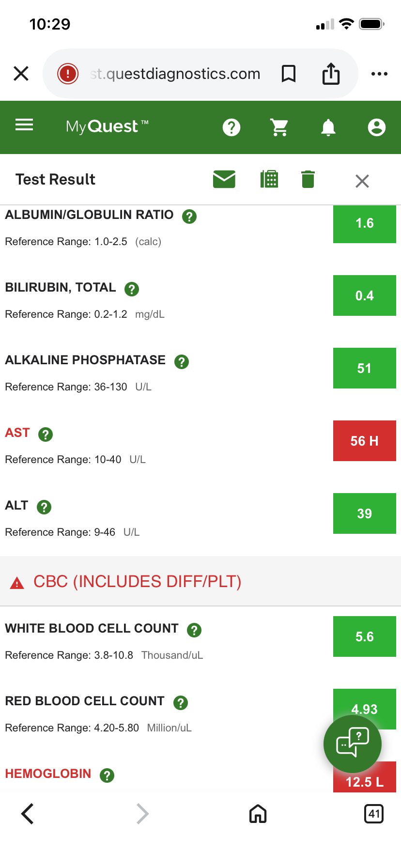Viewport: 401px width, 868px height.
Task: Open the shopping cart
Action: [279, 127]
